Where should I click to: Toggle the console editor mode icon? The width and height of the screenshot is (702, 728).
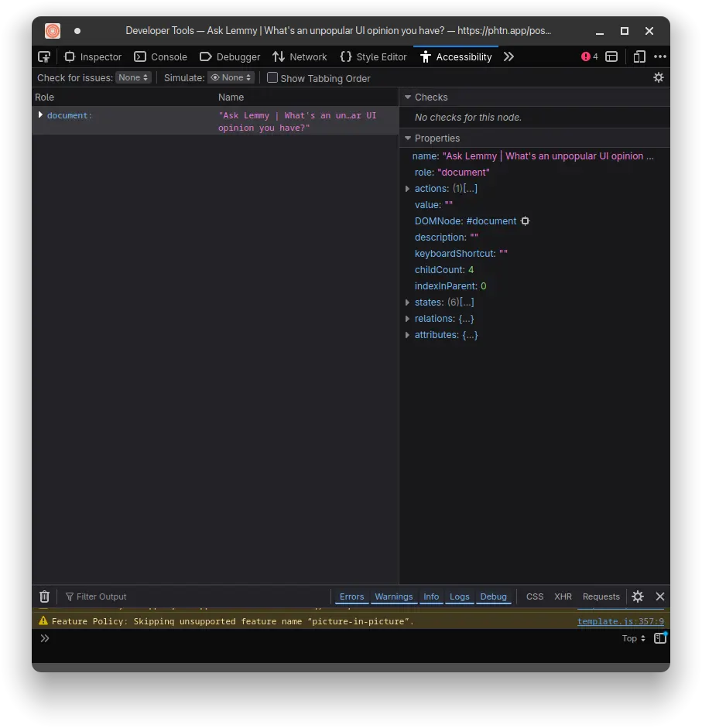659,638
